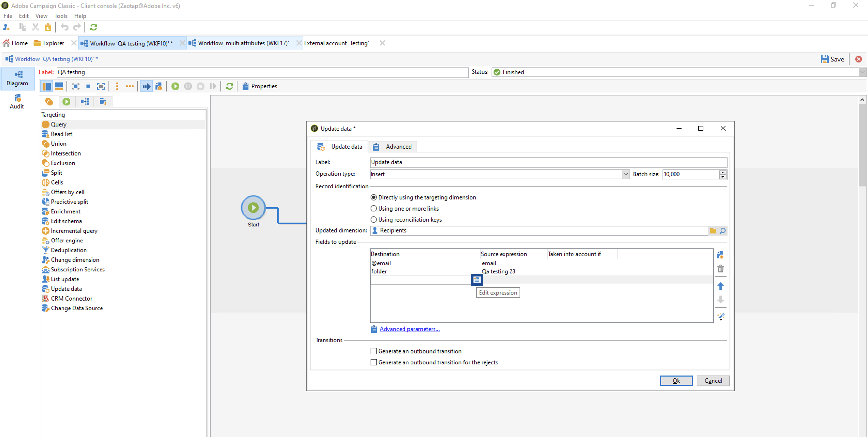Image resolution: width=868 pixels, height=437 pixels.
Task: Open the Advanced parameters link
Action: coord(409,329)
